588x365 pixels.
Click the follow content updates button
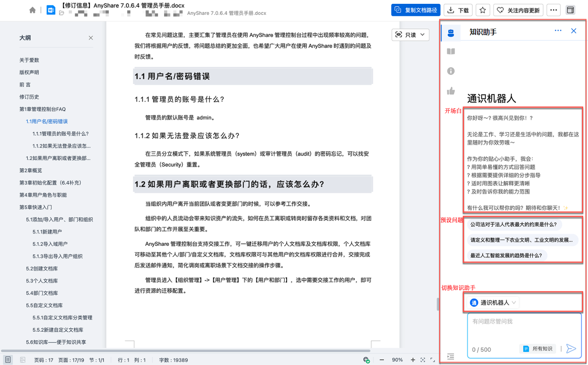[518, 10]
